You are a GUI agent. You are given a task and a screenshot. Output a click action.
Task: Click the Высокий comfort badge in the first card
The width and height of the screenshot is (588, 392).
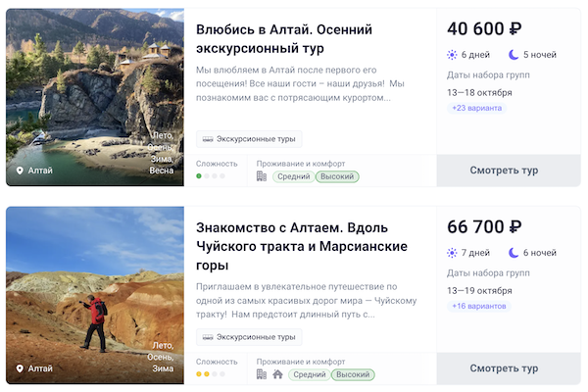337,177
